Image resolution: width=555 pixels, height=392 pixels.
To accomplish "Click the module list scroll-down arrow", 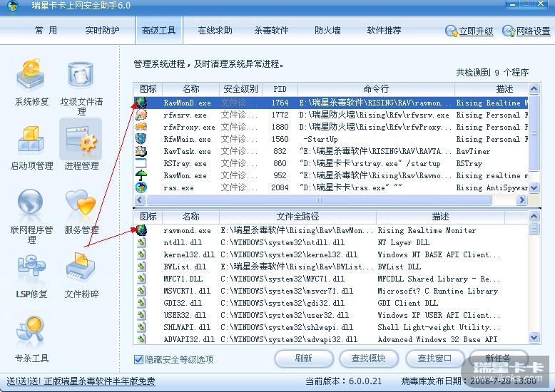I will tap(534, 338).
